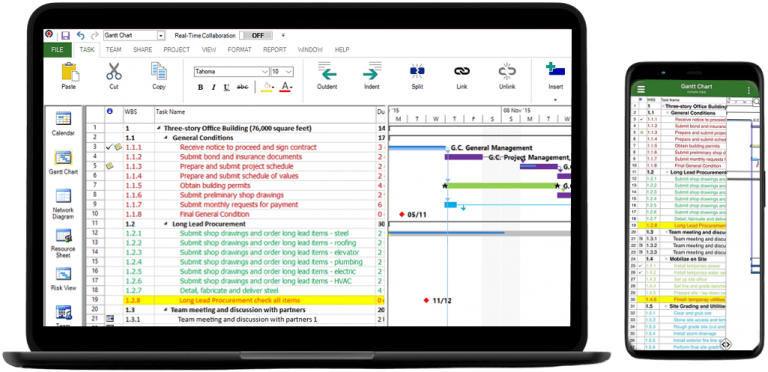Open Resource Sheet view
The image size is (768, 372).
coord(63,243)
